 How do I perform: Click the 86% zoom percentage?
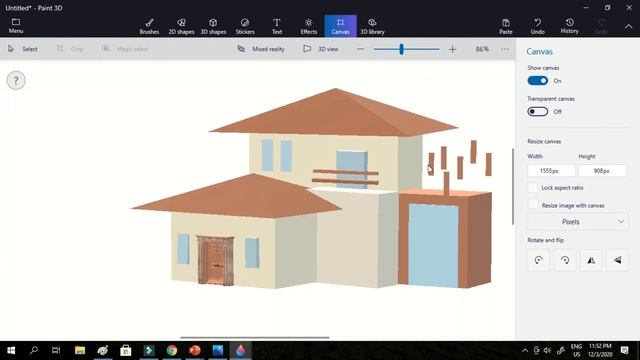click(x=482, y=49)
